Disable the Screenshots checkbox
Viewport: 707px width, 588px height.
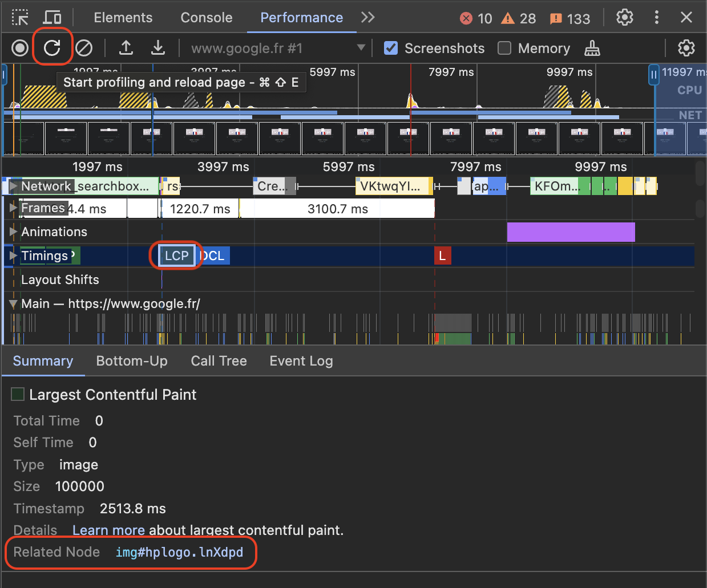pyautogui.click(x=391, y=48)
